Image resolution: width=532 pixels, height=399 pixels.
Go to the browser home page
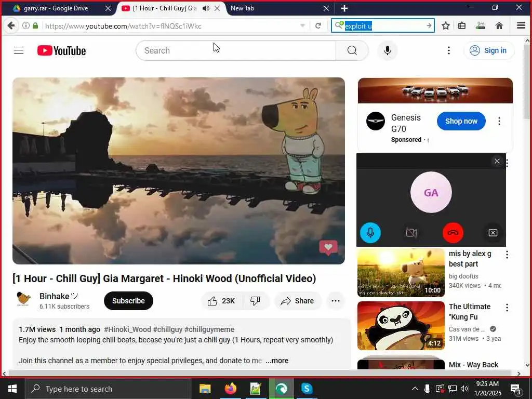coord(499,26)
